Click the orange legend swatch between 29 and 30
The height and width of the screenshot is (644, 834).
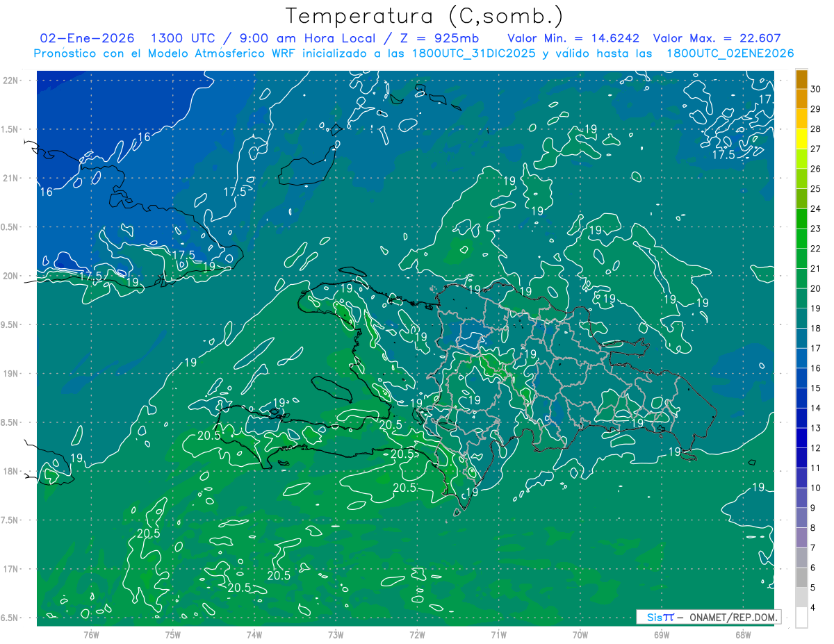tap(802, 99)
